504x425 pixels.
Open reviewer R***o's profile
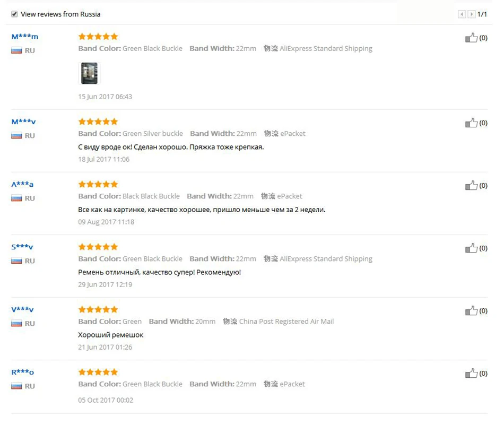tap(22, 372)
